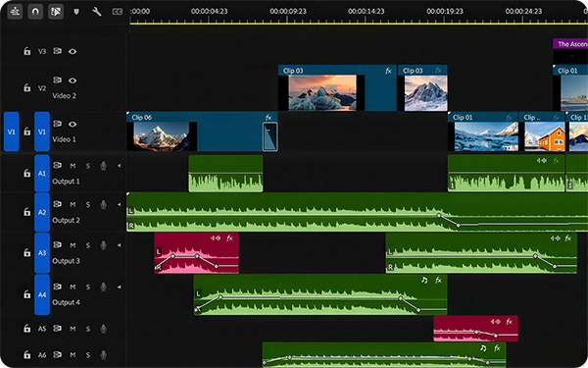
Task: Lock the A5 track
Action: tap(27, 329)
